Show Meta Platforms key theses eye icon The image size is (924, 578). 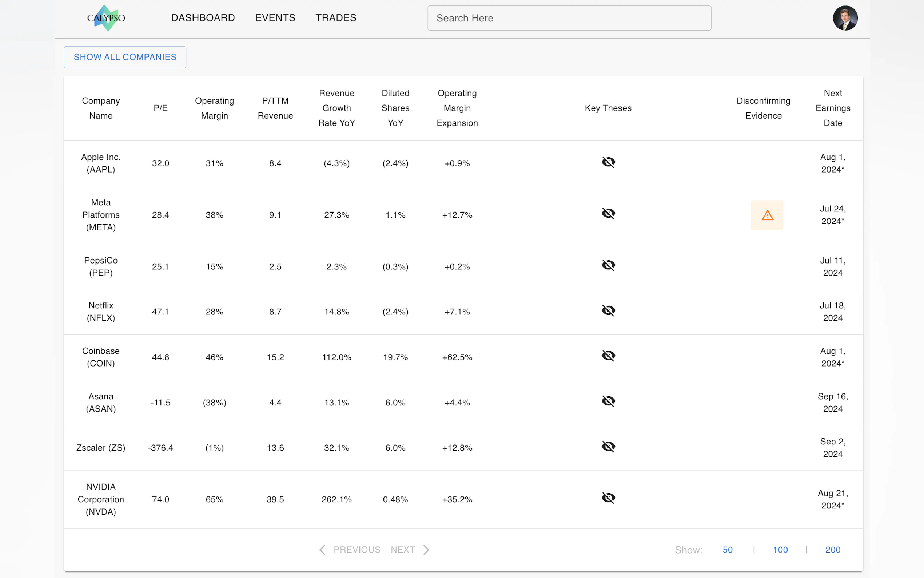[608, 214]
